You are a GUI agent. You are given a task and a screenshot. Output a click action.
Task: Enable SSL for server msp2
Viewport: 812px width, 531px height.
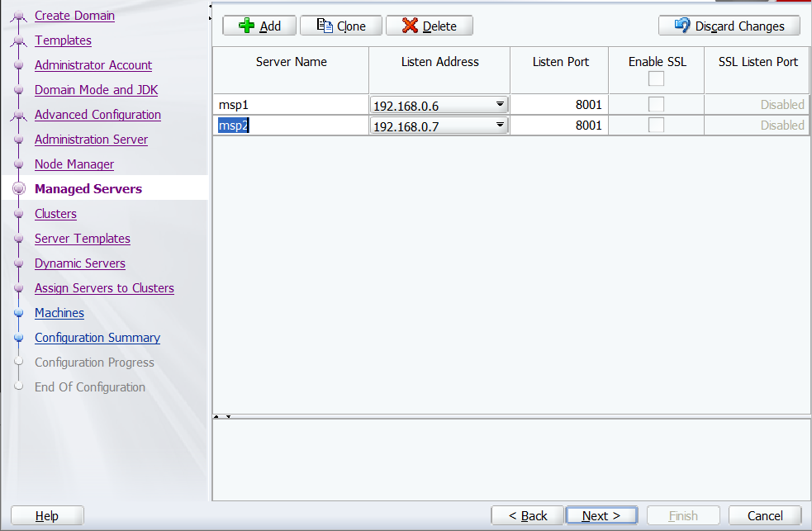[x=656, y=125]
